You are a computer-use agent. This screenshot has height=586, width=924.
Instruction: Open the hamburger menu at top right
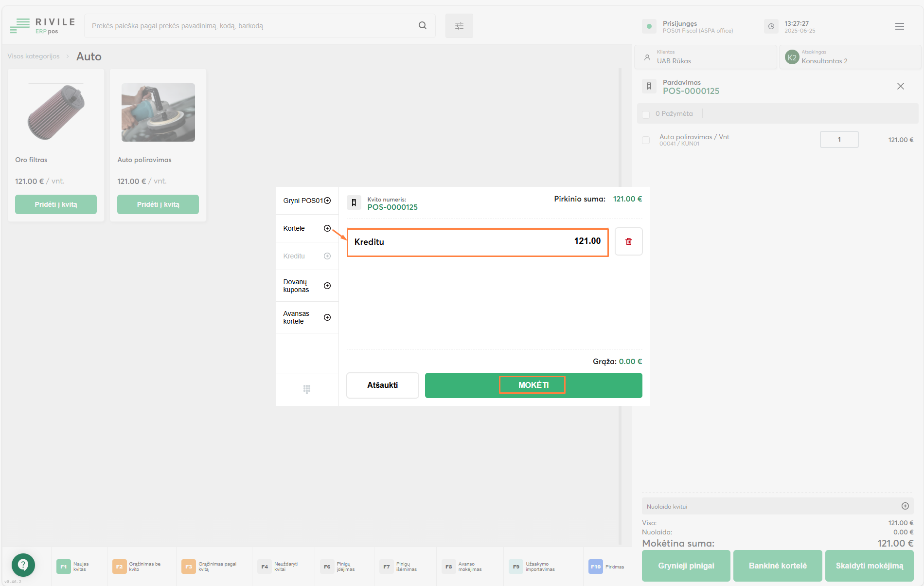pos(899,26)
